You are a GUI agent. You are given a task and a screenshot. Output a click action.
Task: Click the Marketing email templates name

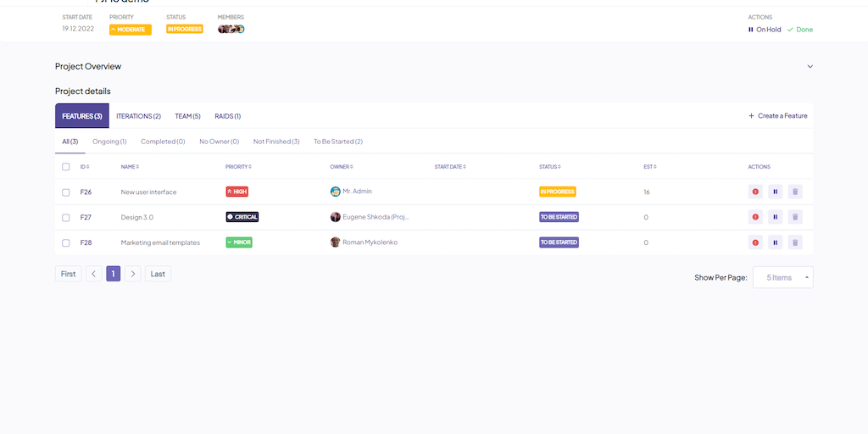(x=160, y=242)
